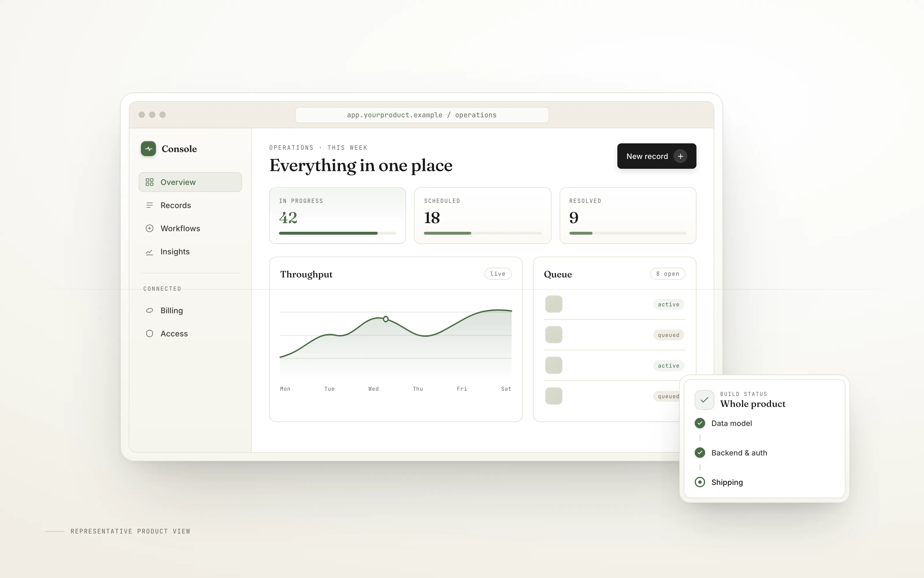
Task: Click the Scheduled progress bar
Action: pos(483,233)
